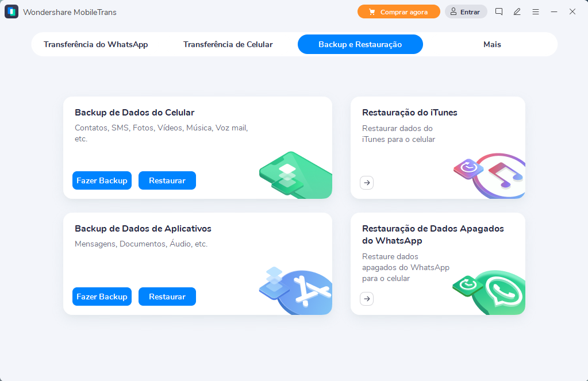The image size is (588, 381).
Task: Select the Backup e Restauração tab
Action: (360, 44)
